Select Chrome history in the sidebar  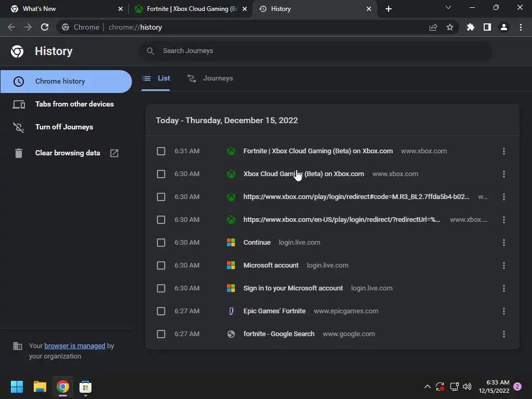(x=66, y=82)
